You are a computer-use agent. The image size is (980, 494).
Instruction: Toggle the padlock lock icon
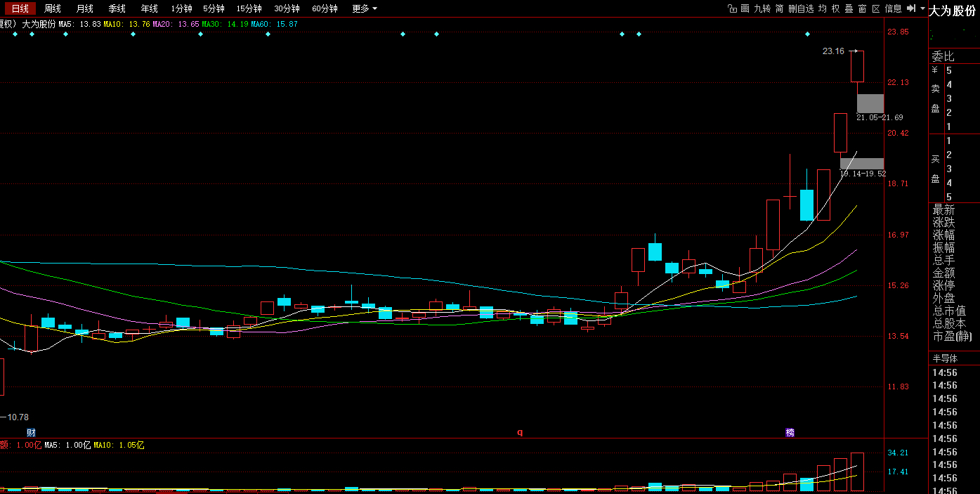click(732, 8)
